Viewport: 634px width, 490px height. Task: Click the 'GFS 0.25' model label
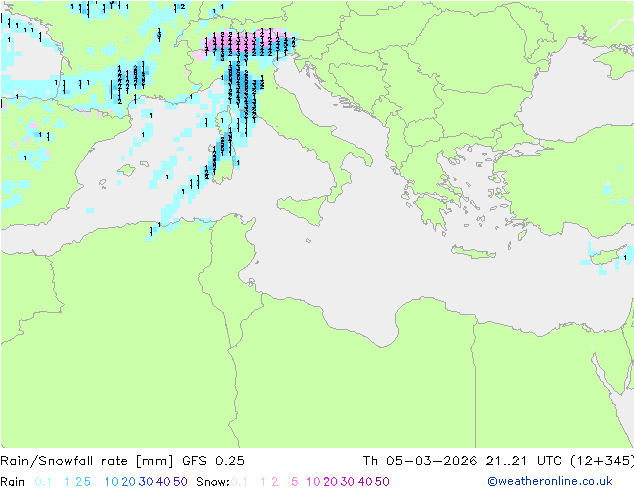pos(213,461)
